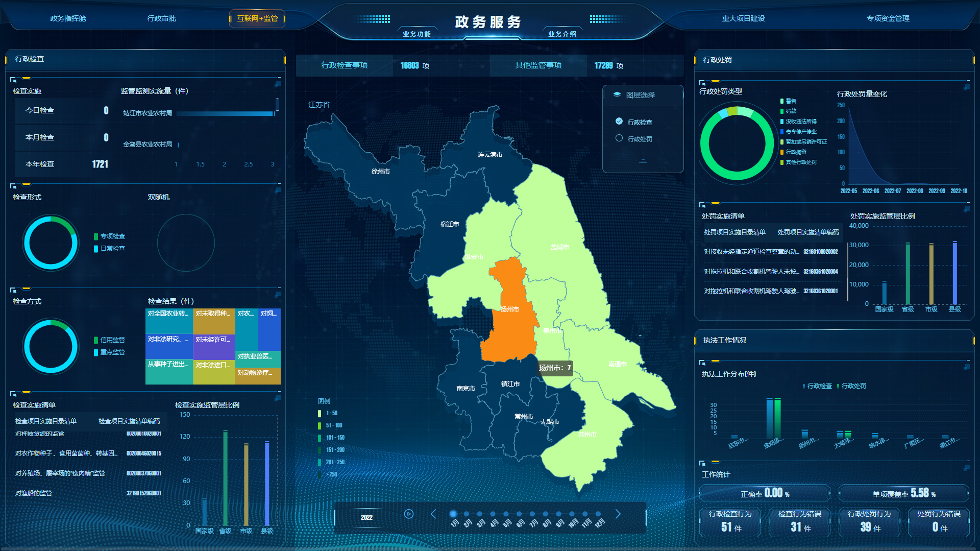Click the 业务功能 button
This screenshot has height=551, width=980.
pos(416,34)
